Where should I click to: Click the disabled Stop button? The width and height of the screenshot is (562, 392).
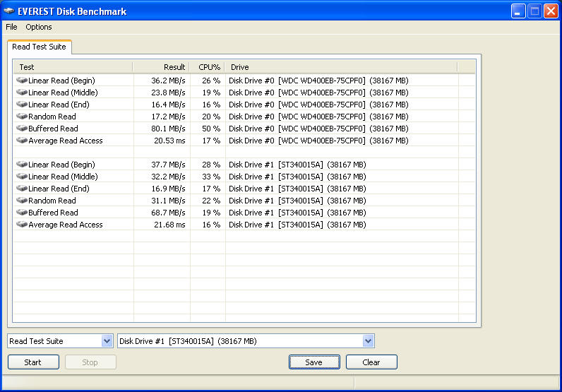coord(90,362)
